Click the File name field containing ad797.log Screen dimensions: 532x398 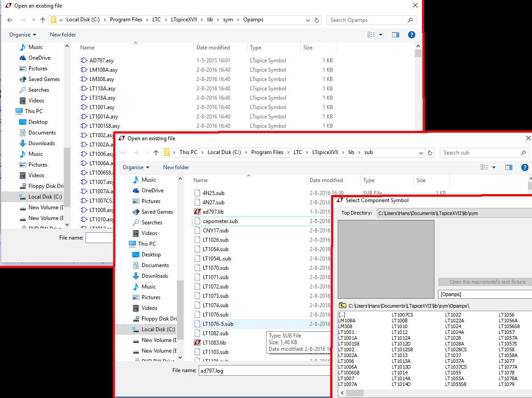(x=265, y=370)
